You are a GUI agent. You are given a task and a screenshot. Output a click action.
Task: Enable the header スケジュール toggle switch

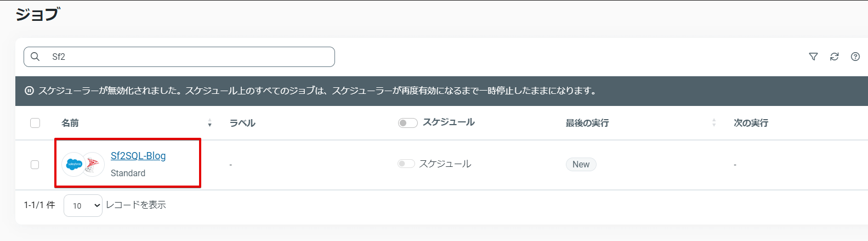click(x=407, y=123)
